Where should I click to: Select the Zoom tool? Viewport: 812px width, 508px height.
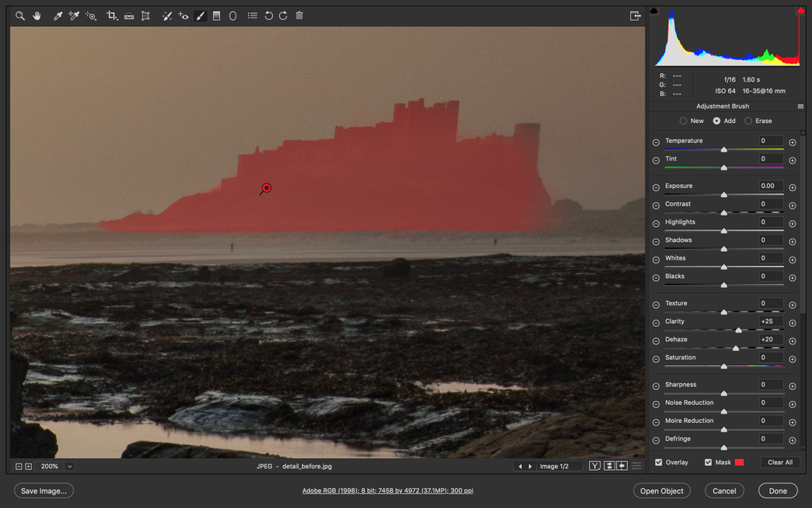point(18,15)
